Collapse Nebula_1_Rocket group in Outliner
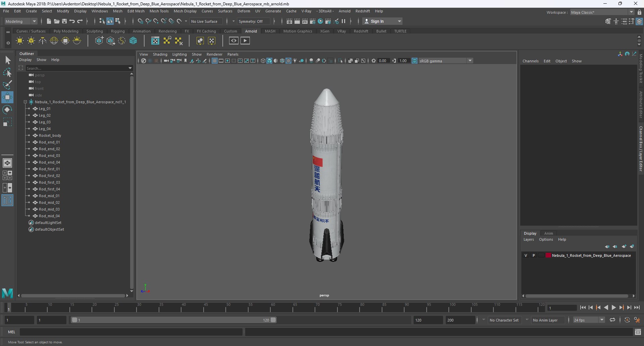 pos(25,102)
